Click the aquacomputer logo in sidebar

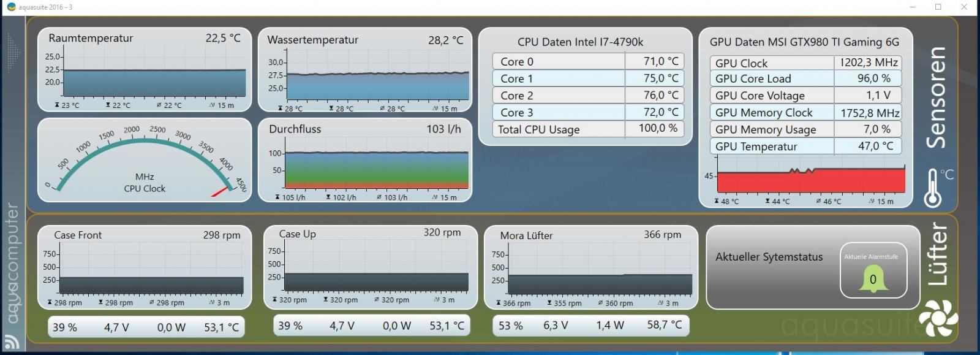pyautogui.click(x=12, y=264)
